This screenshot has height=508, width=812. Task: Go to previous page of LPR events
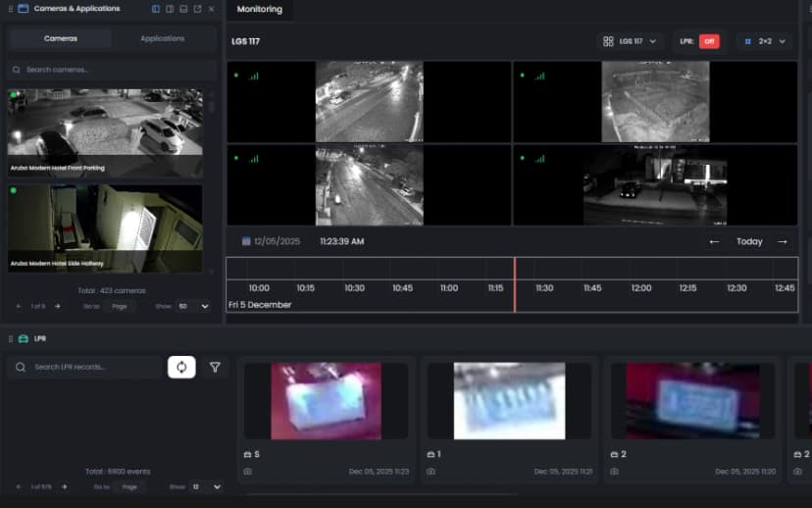(x=19, y=486)
